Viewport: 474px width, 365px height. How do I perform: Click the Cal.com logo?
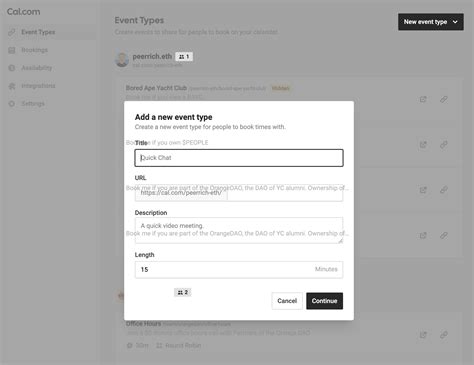(24, 12)
